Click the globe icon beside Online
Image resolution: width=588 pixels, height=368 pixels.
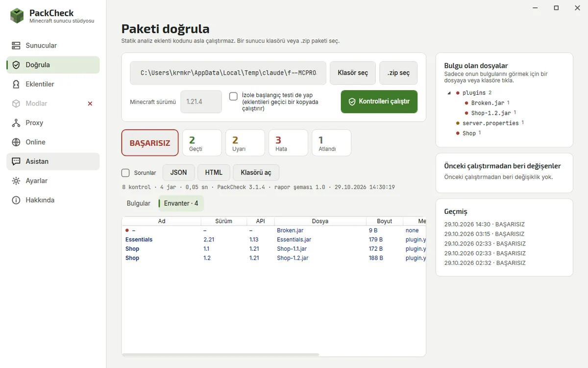16,142
